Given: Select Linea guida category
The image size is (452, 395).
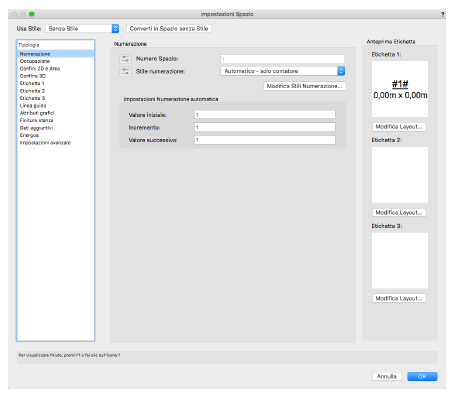Looking at the screenshot, I should pyautogui.click(x=56, y=105).
